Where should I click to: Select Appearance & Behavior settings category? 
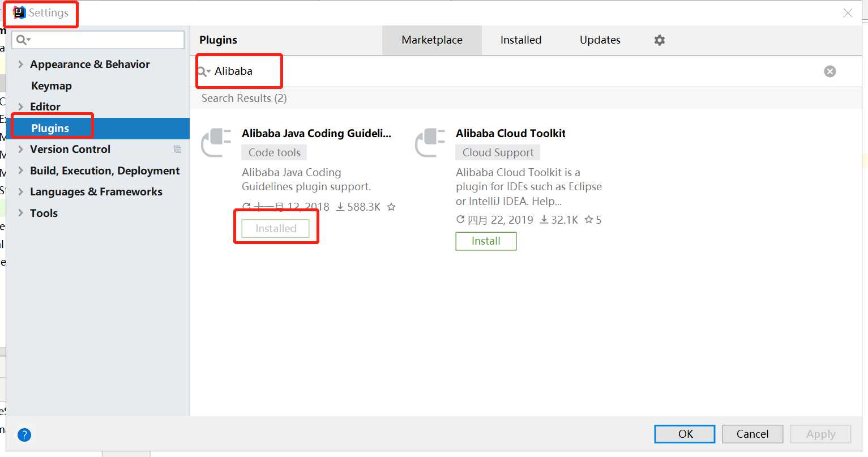(x=90, y=65)
